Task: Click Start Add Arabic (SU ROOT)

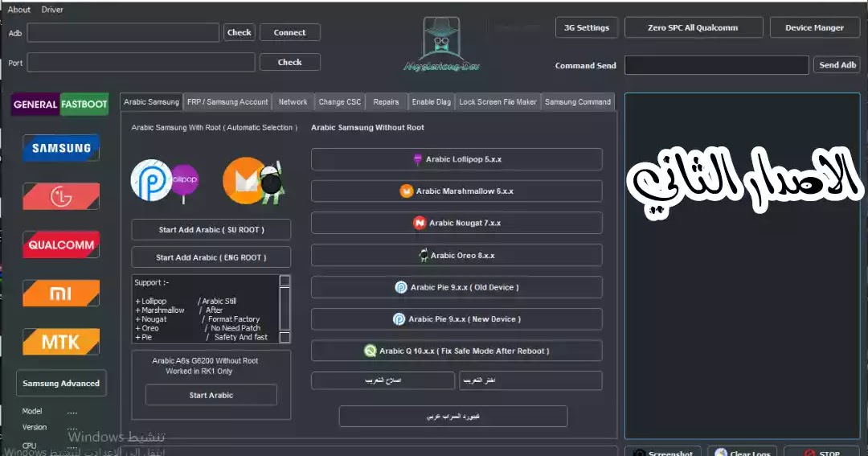Action: [x=211, y=229]
